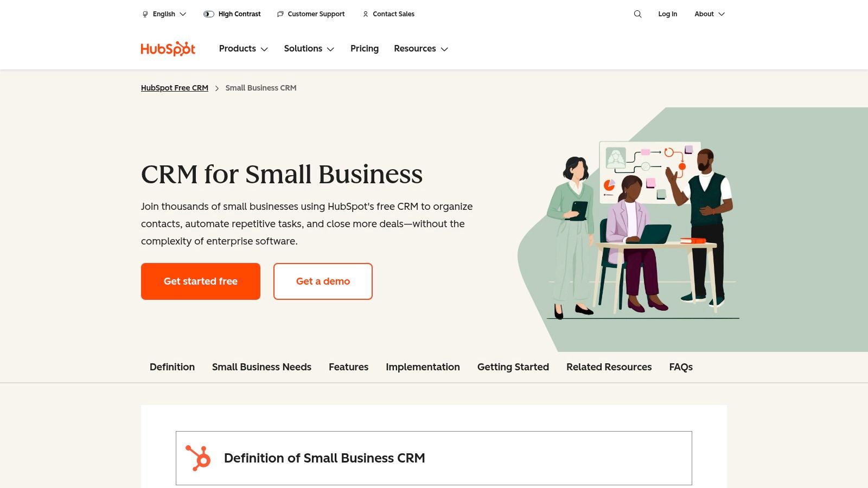Click the High Contrast mode icon
868x488 pixels.
pyautogui.click(x=208, y=14)
